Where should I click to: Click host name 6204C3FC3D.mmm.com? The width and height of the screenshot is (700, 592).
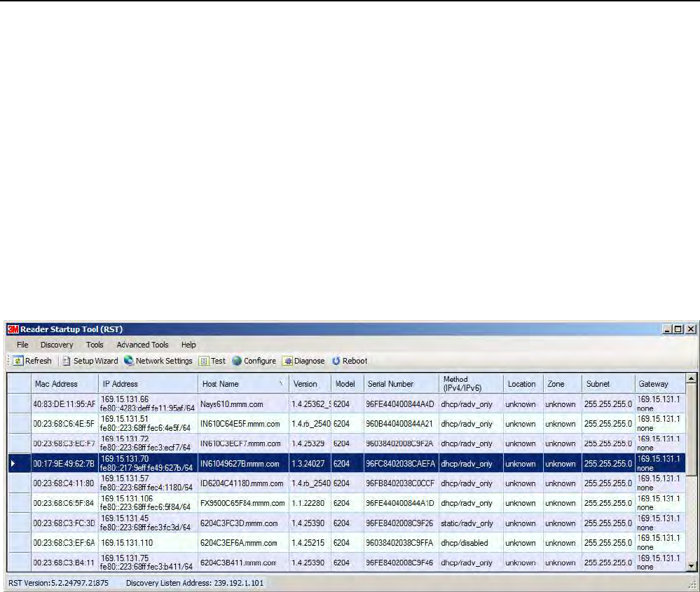(x=239, y=523)
